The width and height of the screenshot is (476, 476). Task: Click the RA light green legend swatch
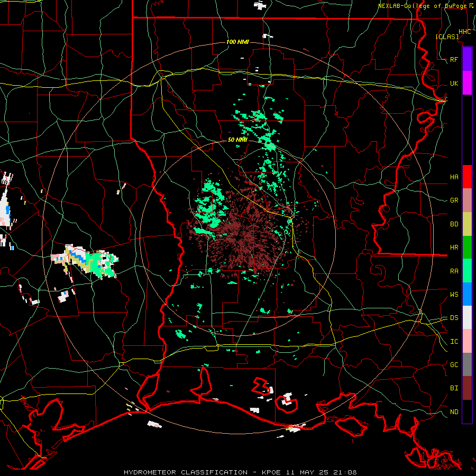[x=467, y=271]
